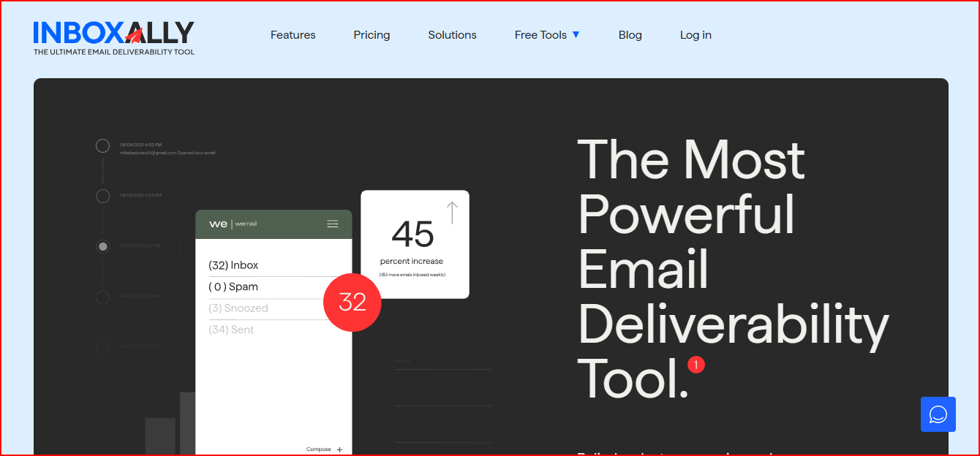
Task: Open the Blog page
Action: (630, 34)
